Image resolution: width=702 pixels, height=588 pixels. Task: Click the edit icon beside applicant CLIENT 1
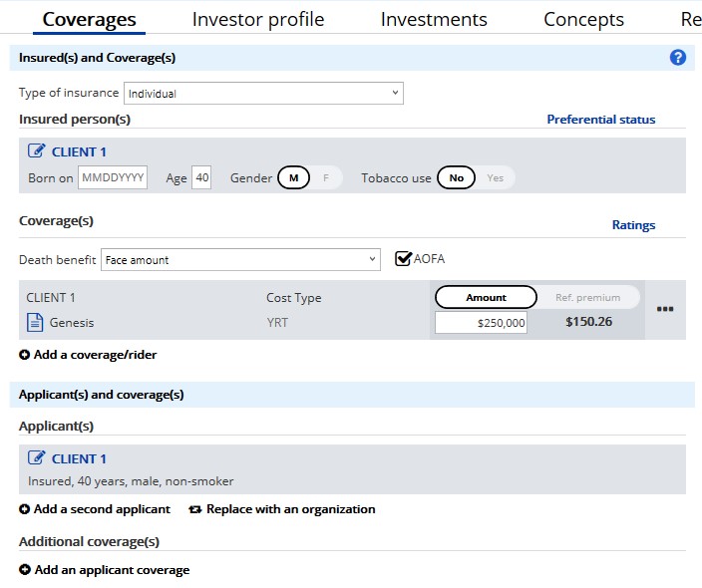(x=37, y=458)
